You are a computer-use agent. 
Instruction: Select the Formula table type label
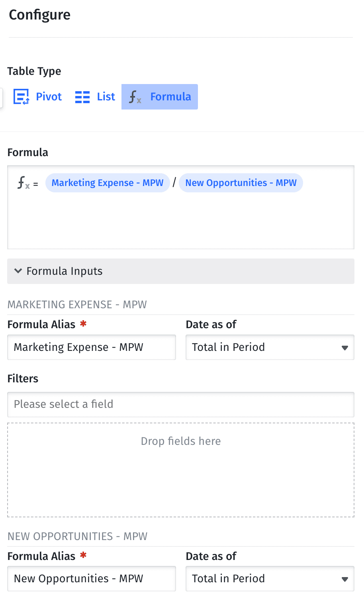[170, 97]
